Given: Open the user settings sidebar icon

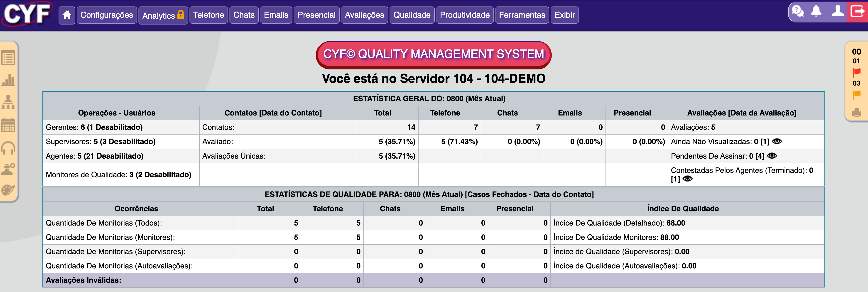Looking at the screenshot, I should [8, 169].
